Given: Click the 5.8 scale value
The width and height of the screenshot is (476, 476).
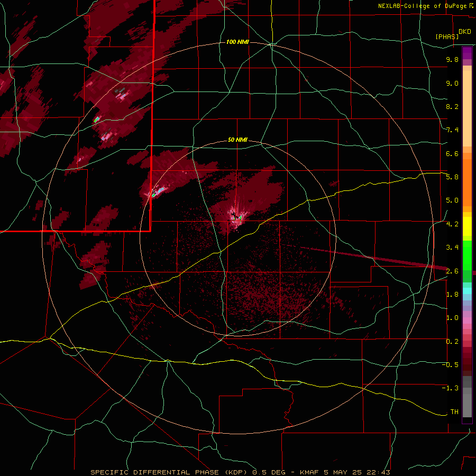Looking at the screenshot, I should coord(452,177).
